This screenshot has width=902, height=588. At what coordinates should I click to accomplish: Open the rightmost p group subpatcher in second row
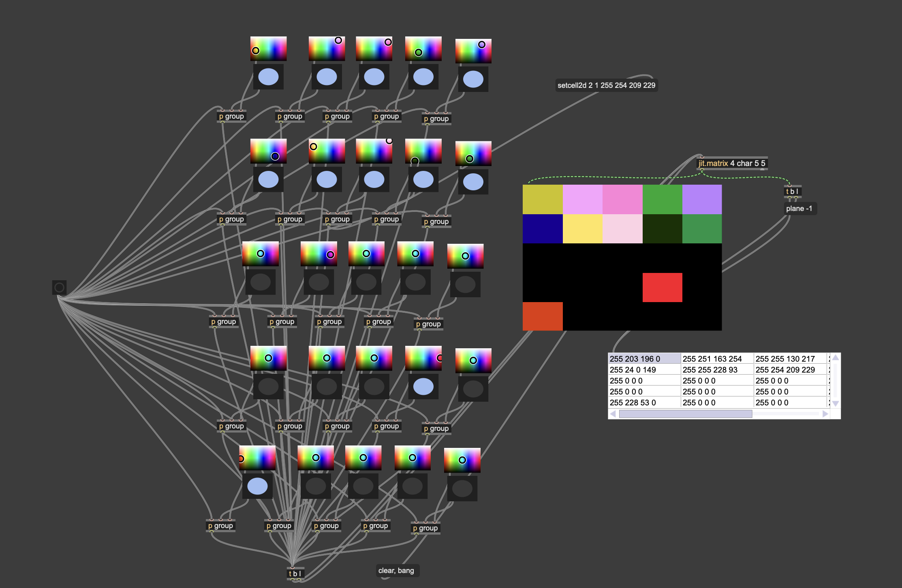click(x=436, y=222)
